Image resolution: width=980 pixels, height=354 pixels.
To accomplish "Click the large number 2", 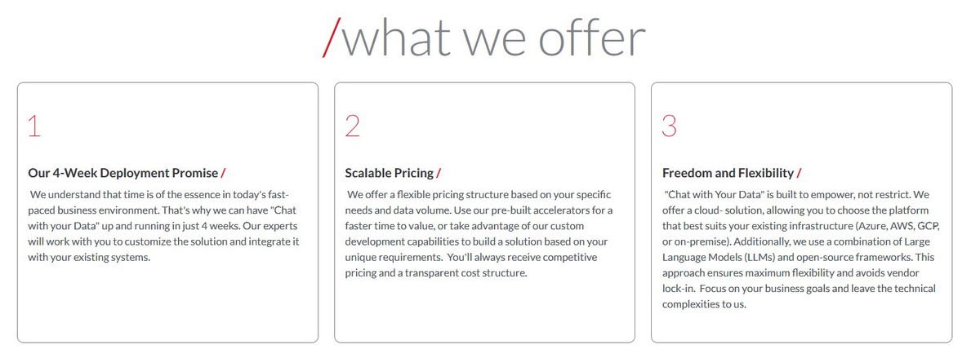I will point(352,126).
